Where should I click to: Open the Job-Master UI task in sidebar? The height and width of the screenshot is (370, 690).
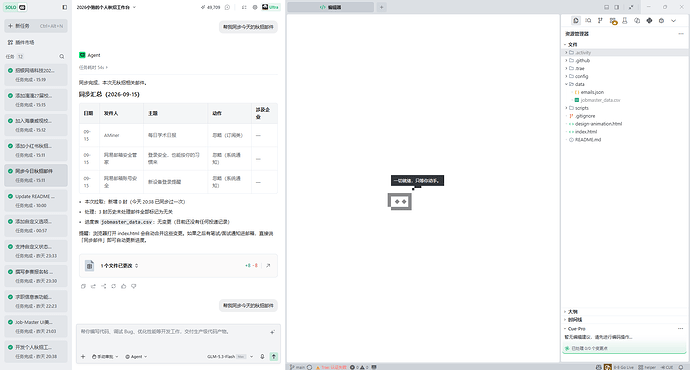36,326
